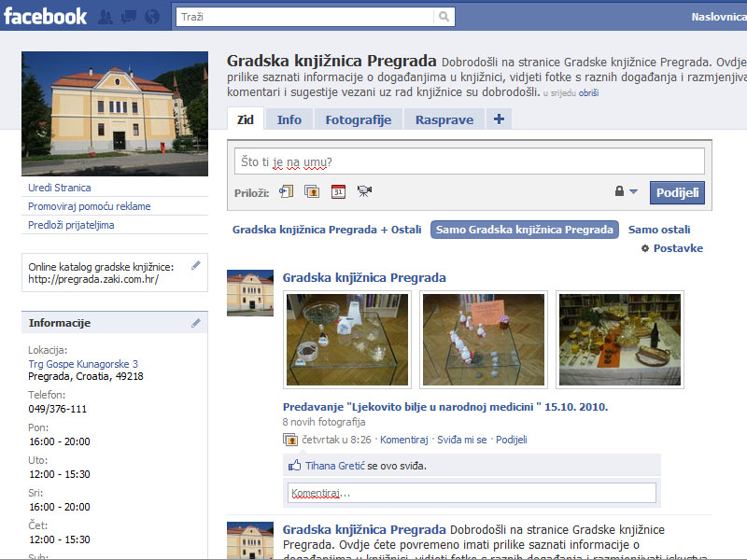747x560 pixels.
Task: Open the Fotografije tab
Action: (359, 119)
